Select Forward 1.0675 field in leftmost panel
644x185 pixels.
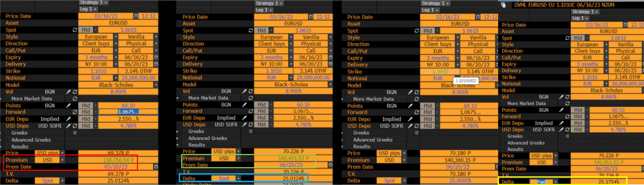pyautogui.click(x=128, y=112)
